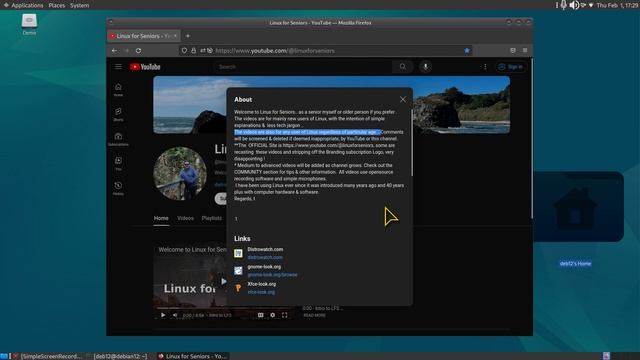Click the Sign in button
Viewport: 640px width, 360px height.
[511, 67]
